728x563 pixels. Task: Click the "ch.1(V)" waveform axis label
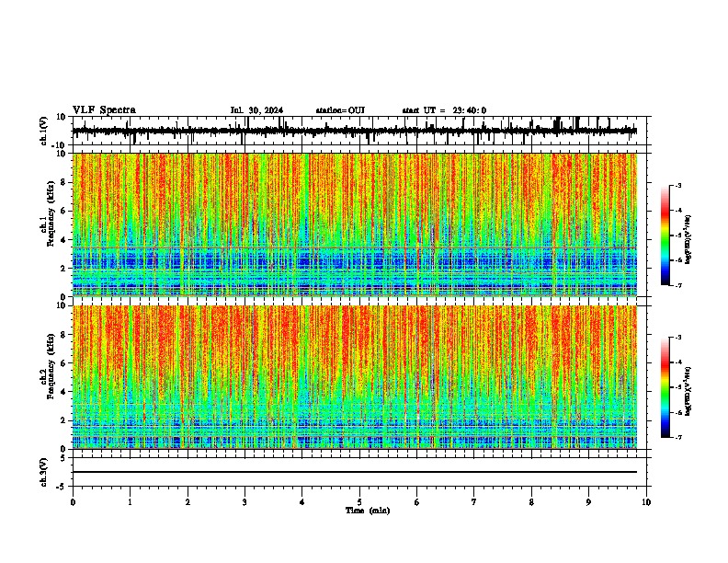point(44,131)
